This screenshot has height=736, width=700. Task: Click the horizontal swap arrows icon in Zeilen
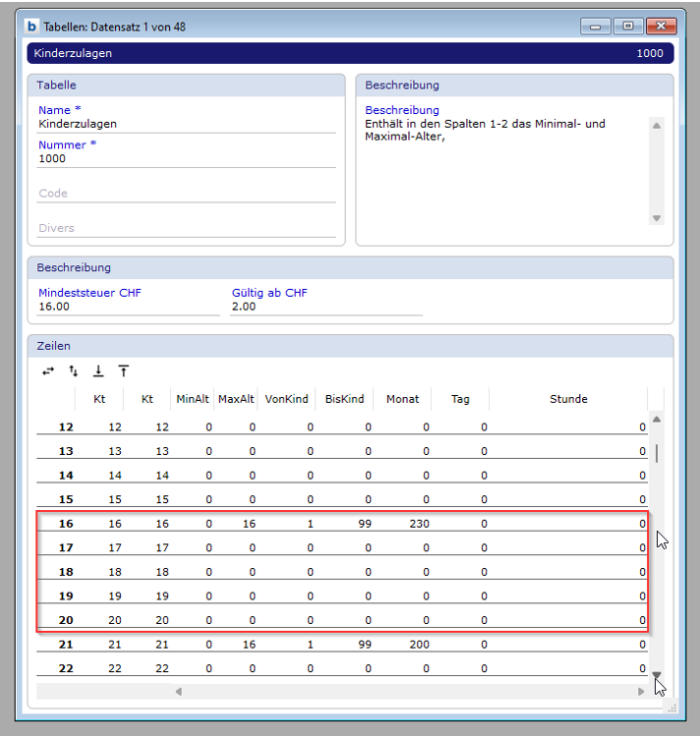point(48,371)
